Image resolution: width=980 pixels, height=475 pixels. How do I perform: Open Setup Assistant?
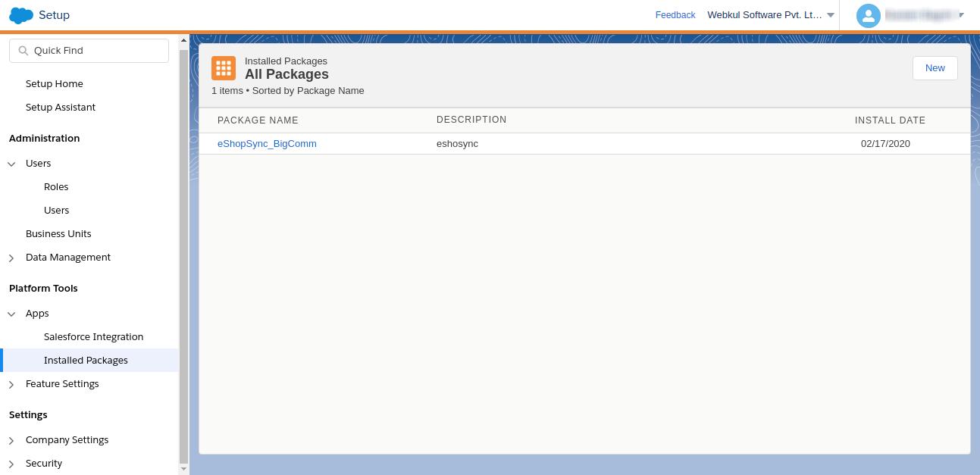[61, 108]
